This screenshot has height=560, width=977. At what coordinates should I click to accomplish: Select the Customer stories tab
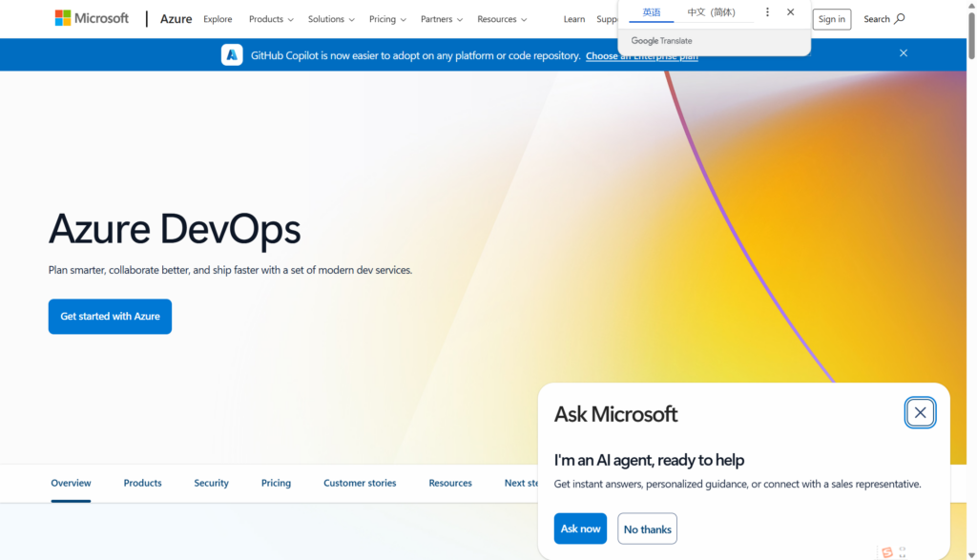(360, 483)
